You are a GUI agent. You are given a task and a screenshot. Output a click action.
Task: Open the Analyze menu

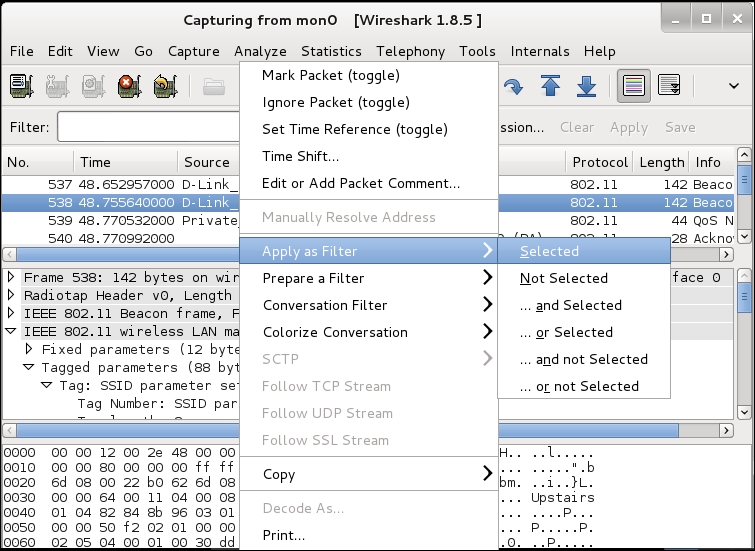point(260,51)
